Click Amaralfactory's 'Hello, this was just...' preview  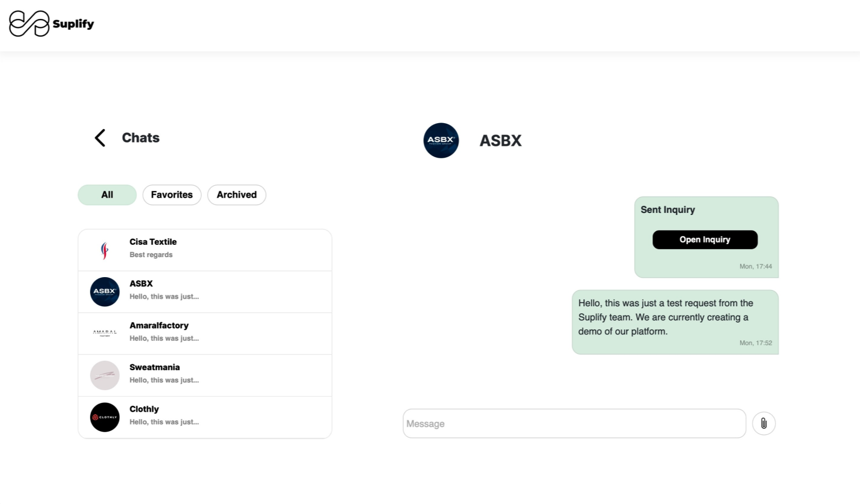tap(164, 338)
